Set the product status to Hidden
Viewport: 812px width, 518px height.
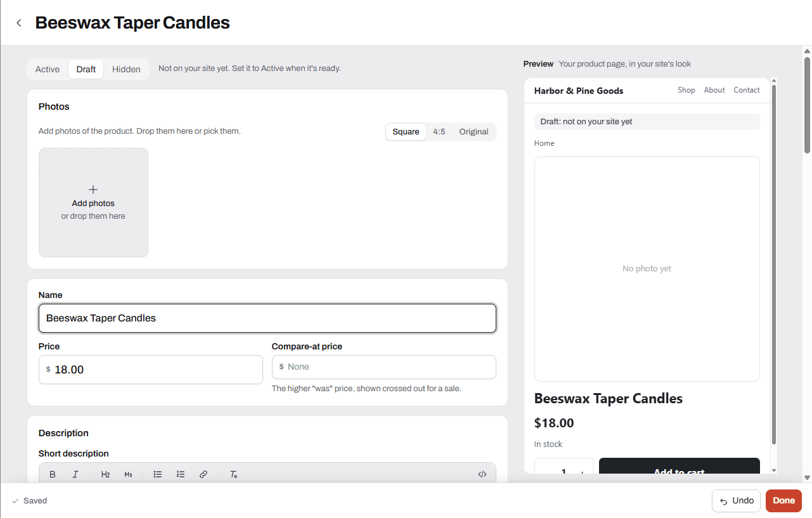(x=126, y=69)
